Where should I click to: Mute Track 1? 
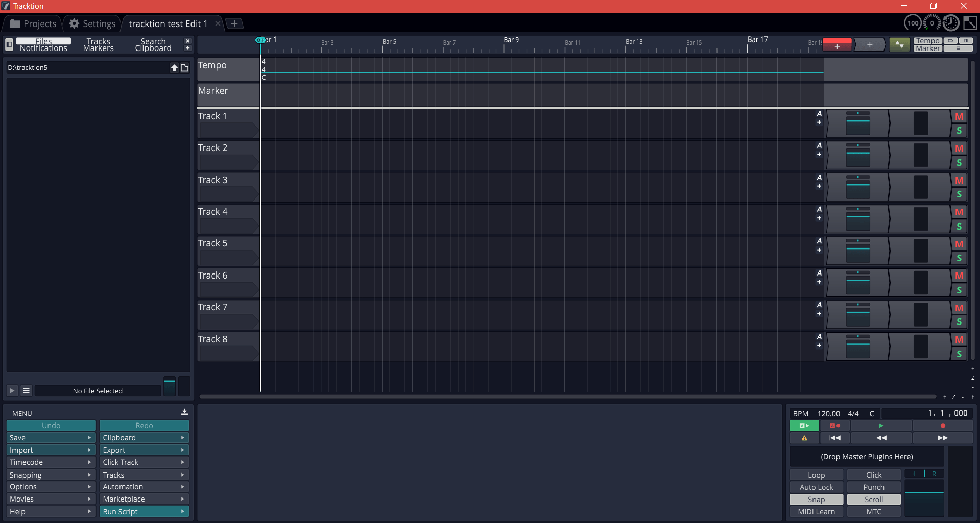pos(959,117)
